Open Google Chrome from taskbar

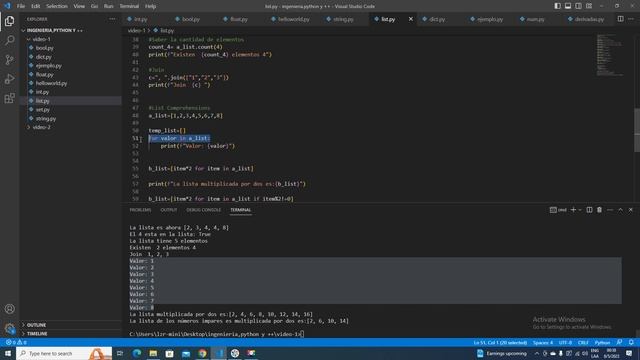(202, 353)
